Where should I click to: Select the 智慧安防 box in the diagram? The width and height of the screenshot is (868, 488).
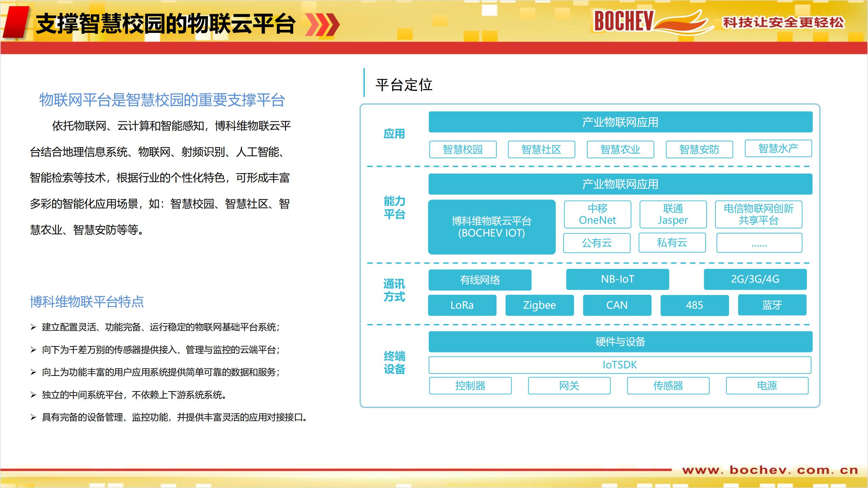(x=699, y=149)
